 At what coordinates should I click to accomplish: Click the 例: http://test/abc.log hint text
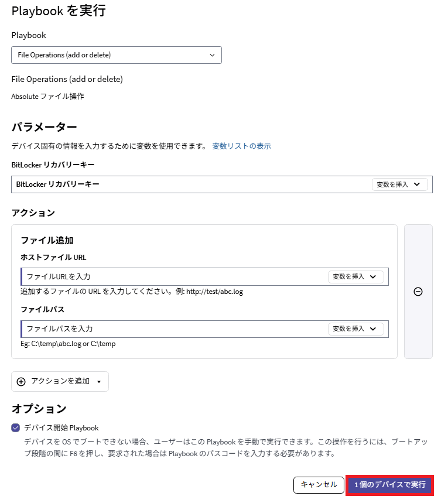pyautogui.click(x=209, y=292)
